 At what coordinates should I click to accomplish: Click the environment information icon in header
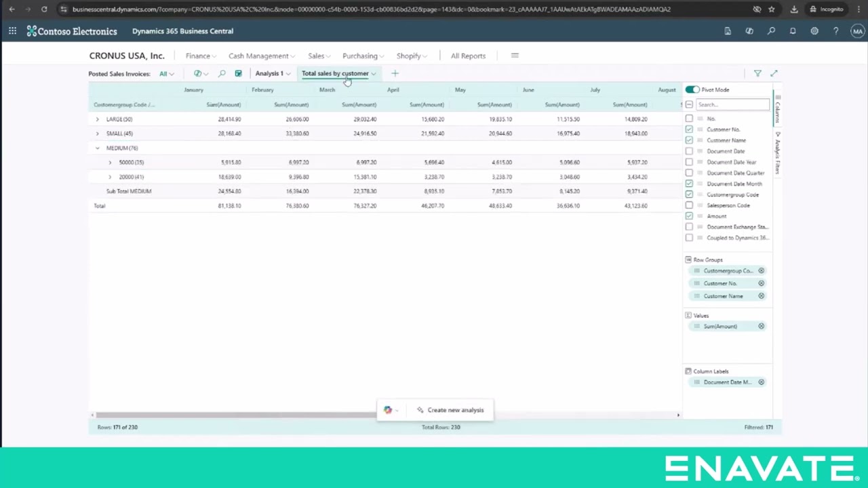[728, 31]
